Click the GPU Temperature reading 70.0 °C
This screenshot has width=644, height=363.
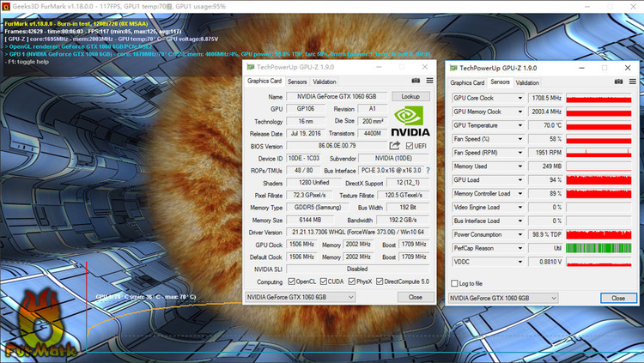545,125
